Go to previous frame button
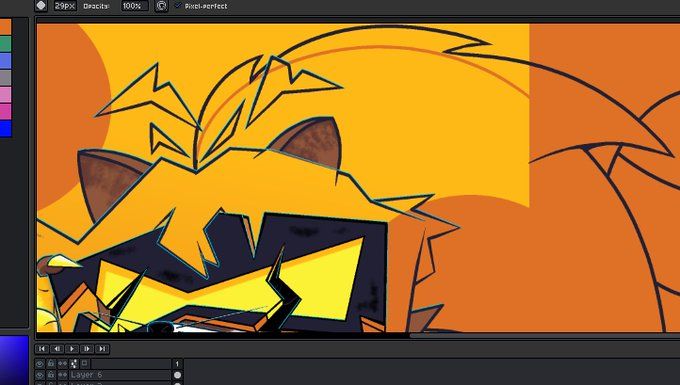This screenshot has height=385, width=680. 57,349
